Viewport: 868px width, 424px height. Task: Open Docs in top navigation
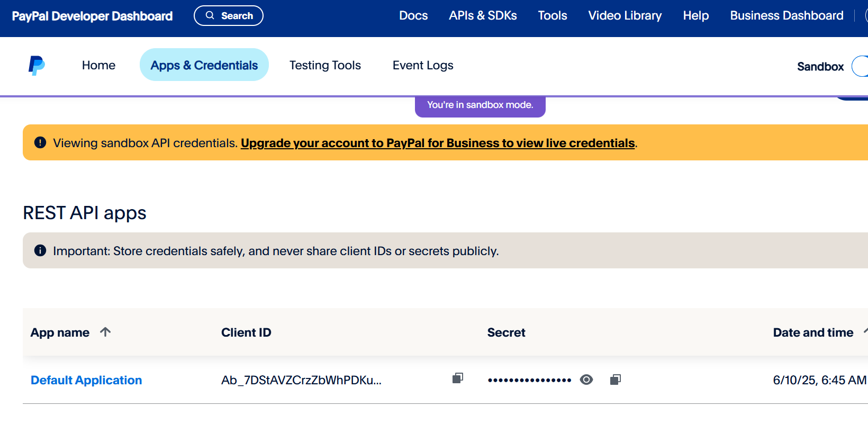(x=413, y=16)
